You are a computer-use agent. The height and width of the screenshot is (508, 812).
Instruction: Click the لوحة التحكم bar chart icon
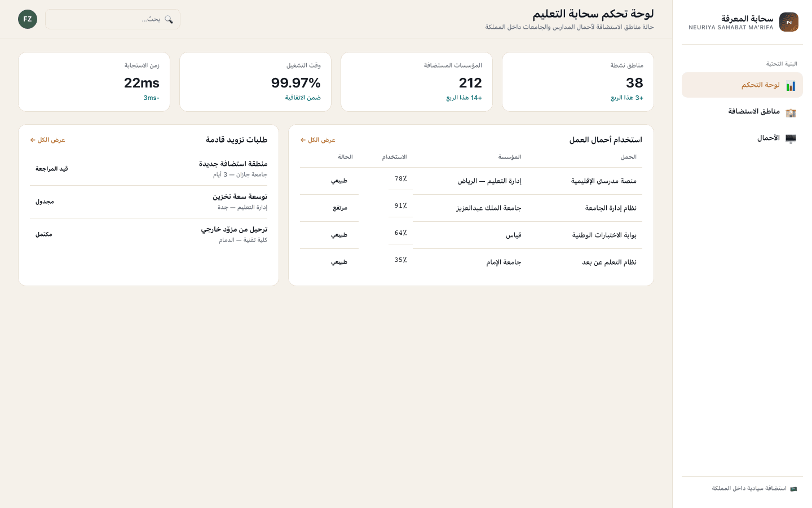(791, 86)
